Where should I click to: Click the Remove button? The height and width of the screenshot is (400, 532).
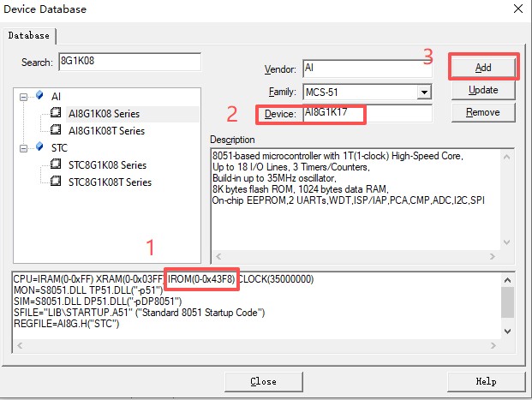point(483,112)
